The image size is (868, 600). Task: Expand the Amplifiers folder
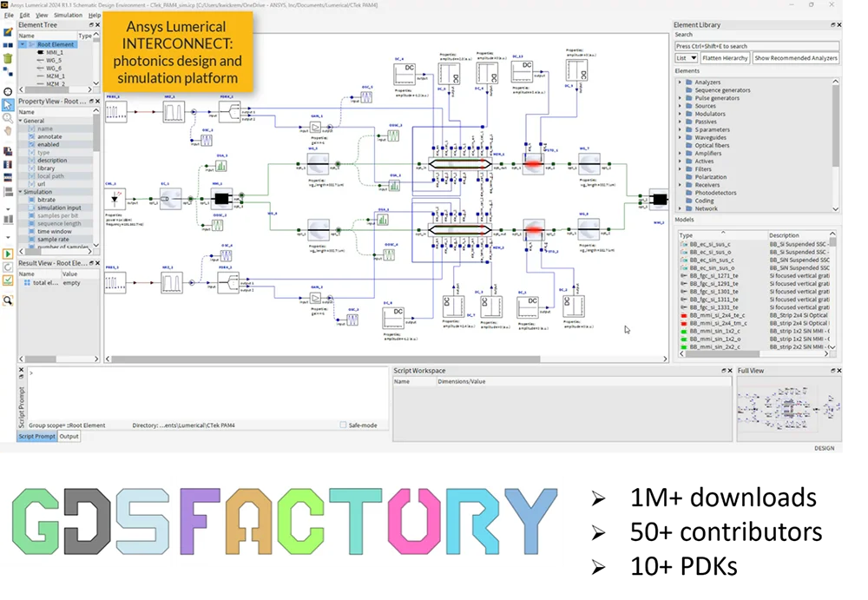click(681, 153)
